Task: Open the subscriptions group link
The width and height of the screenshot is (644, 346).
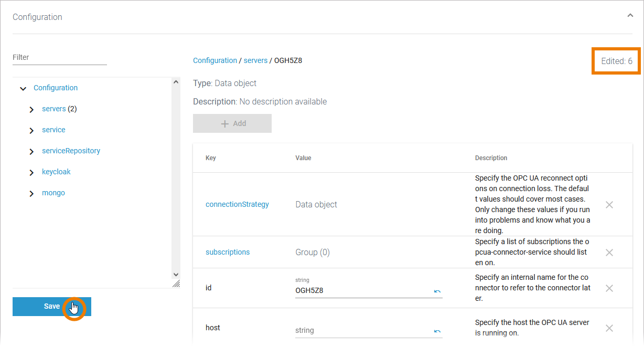Action: [228, 253]
